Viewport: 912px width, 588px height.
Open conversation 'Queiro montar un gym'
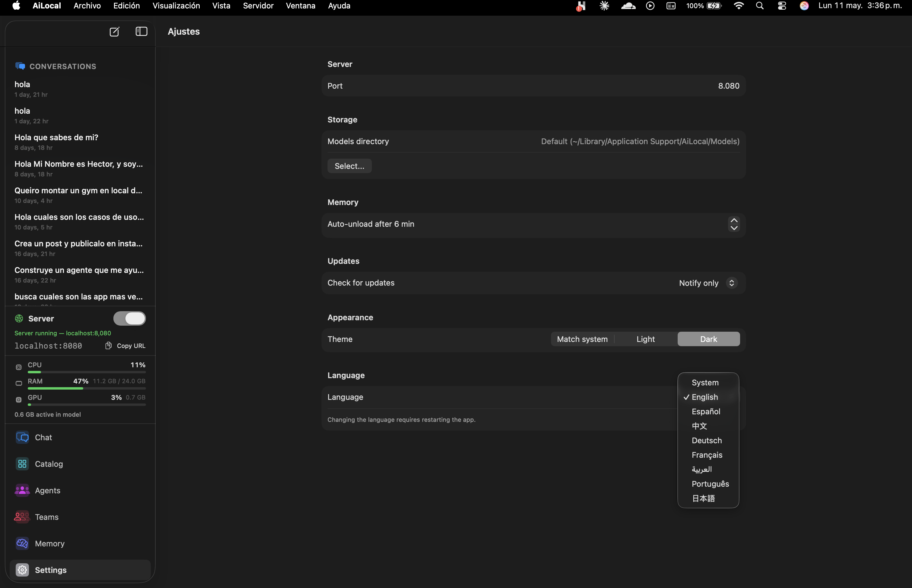click(80, 195)
